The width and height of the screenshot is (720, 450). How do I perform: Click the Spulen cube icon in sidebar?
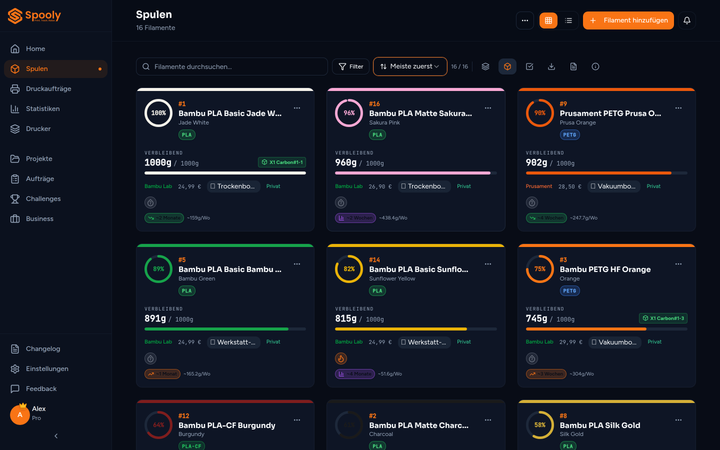pyautogui.click(x=15, y=69)
